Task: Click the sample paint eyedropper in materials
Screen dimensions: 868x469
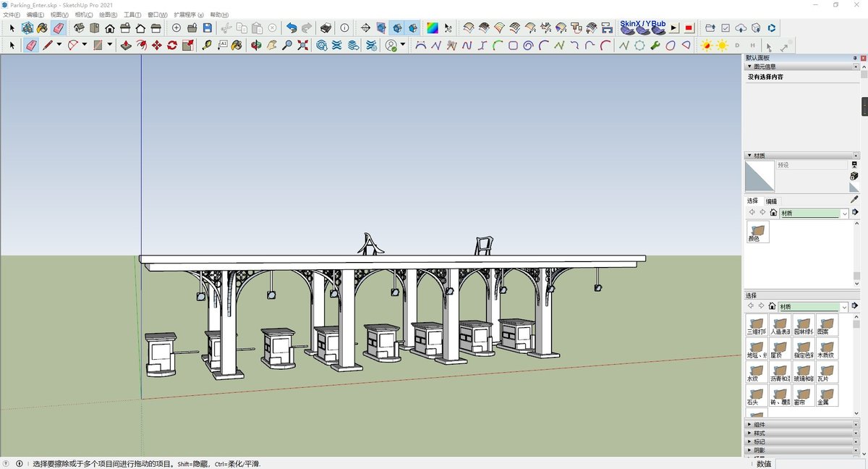Action: point(854,199)
